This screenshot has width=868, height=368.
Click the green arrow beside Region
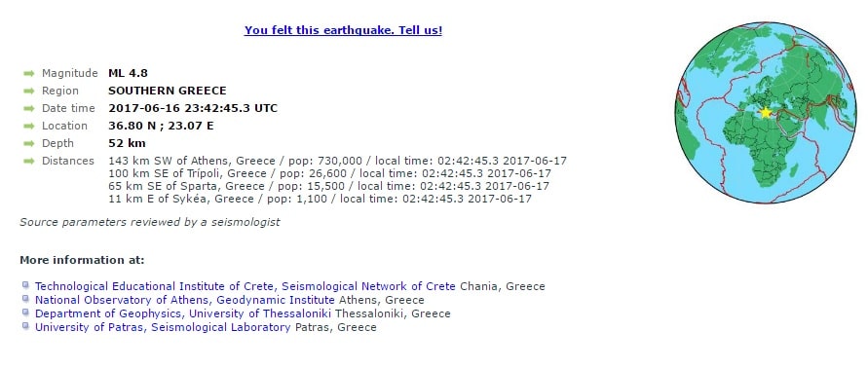[29, 92]
